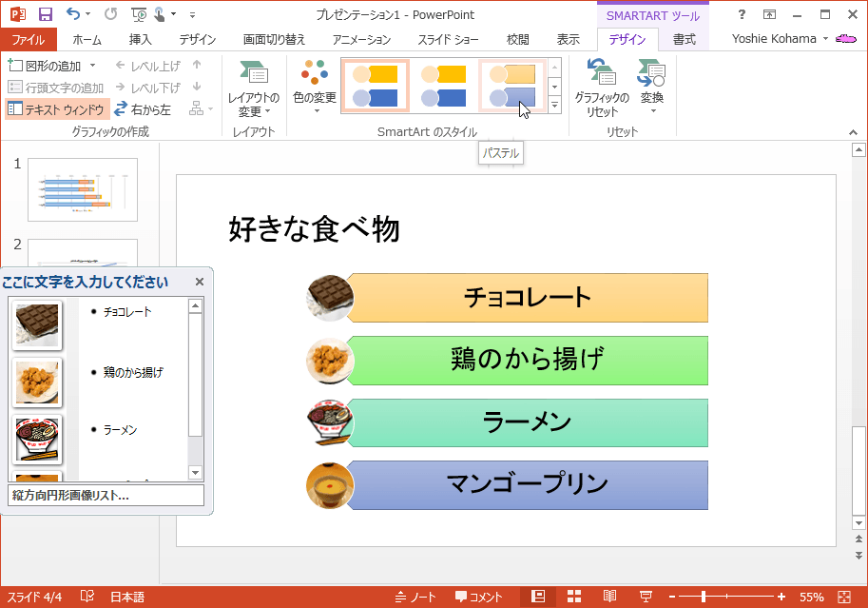Open the Animations (アニメーション) tab
This screenshot has width=868, height=608.
pyautogui.click(x=361, y=39)
